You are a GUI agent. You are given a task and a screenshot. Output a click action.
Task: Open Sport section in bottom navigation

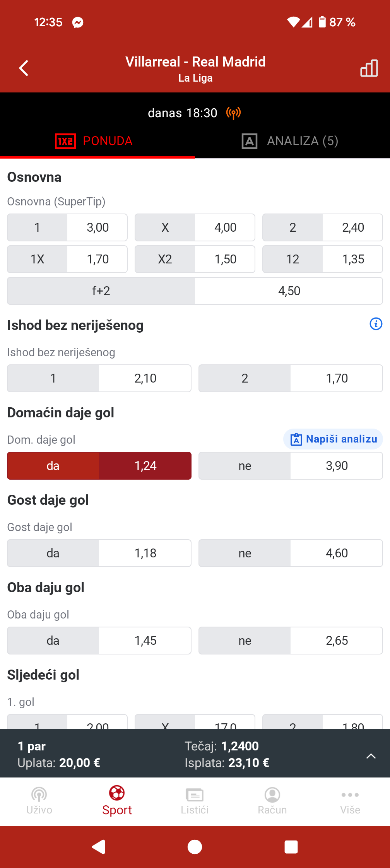tap(117, 800)
